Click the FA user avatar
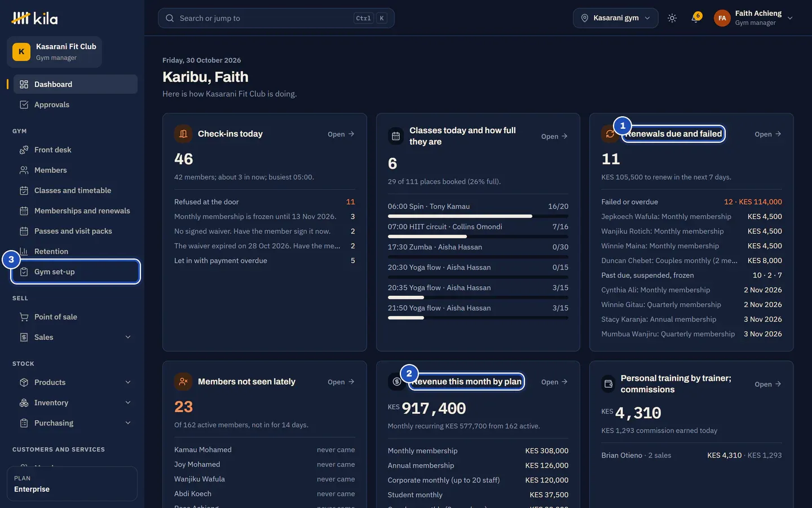This screenshot has height=508, width=812. tap(722, 18)
